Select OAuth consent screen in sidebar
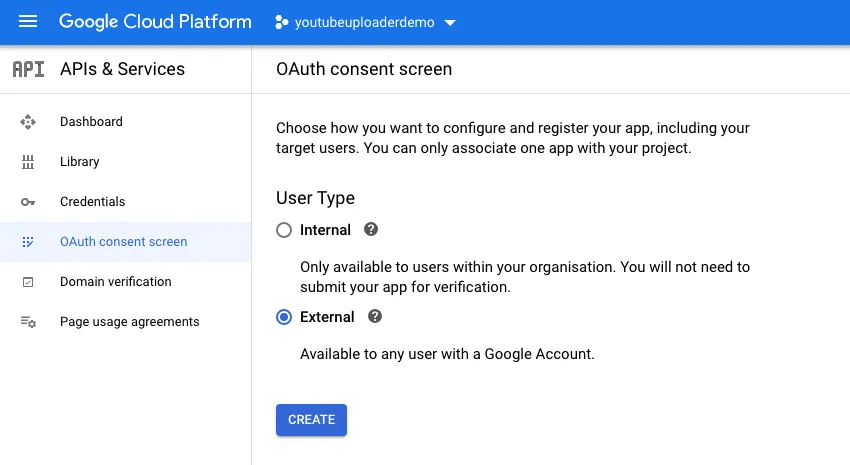Viewport: 850px width, 465px height. click(126, 242)
